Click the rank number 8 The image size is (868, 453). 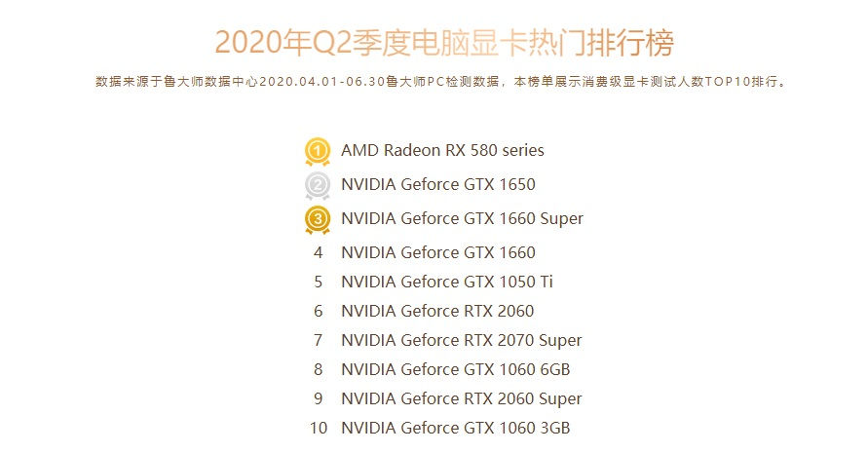tap(318, 369)
